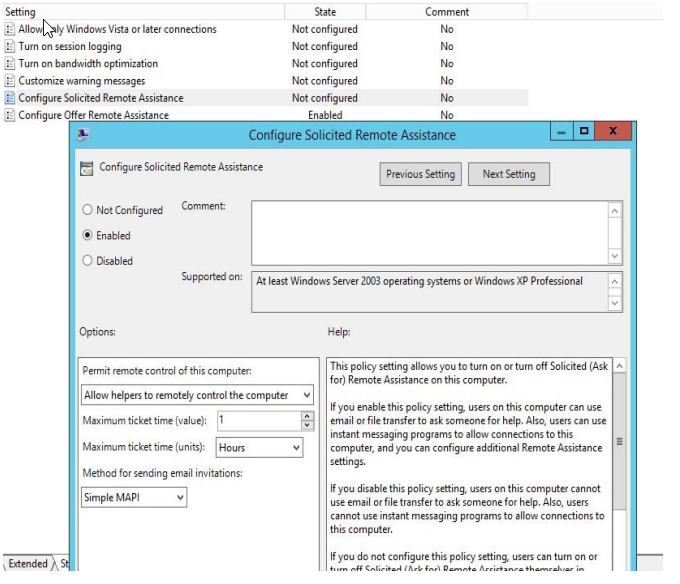Click the Configure Offer Remote Assistance policy icon
680x584 pixels.
pos(10,115)
